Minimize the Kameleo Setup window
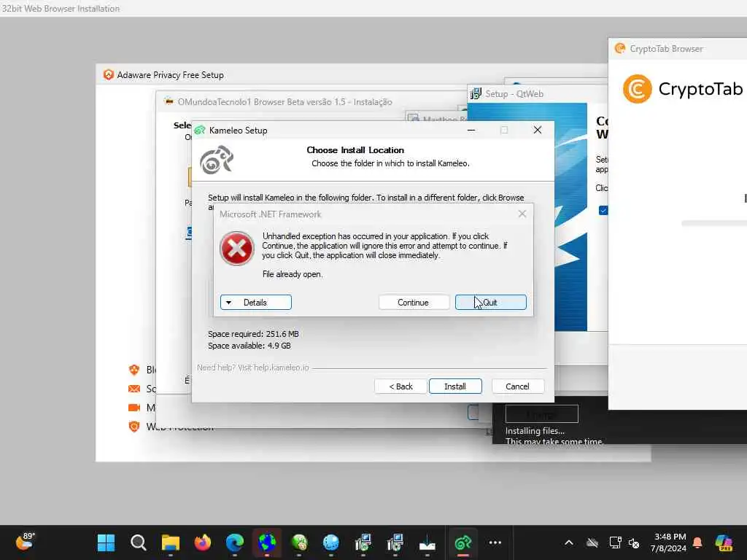This screenshot has width=747, height=560. coord(471,130)
